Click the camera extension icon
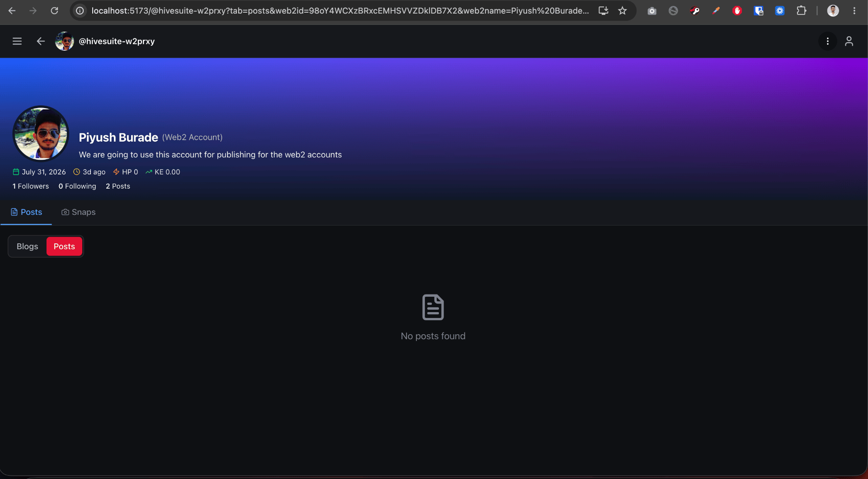The height and width of the screenshot is (479, 868). tap(652, 10)
